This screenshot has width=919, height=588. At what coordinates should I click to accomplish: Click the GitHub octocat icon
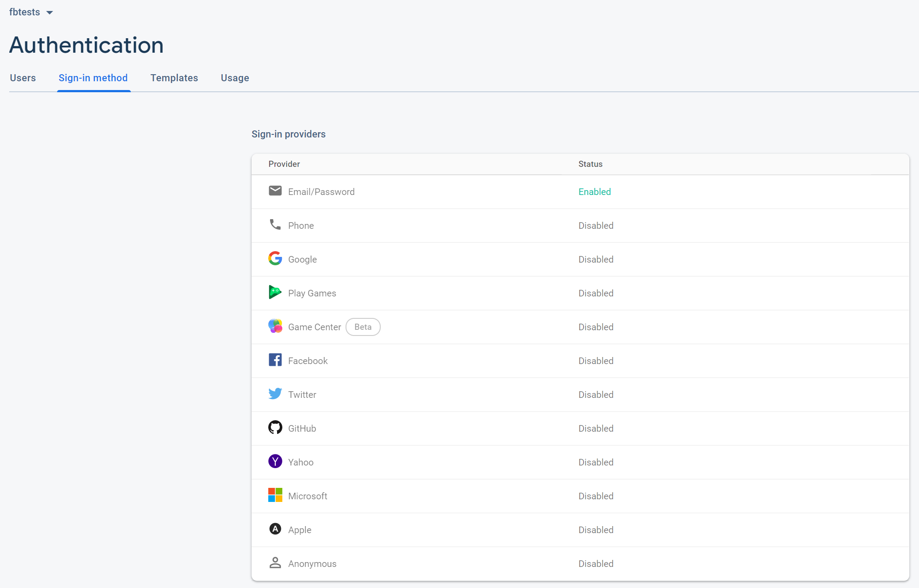coord(275,427)
